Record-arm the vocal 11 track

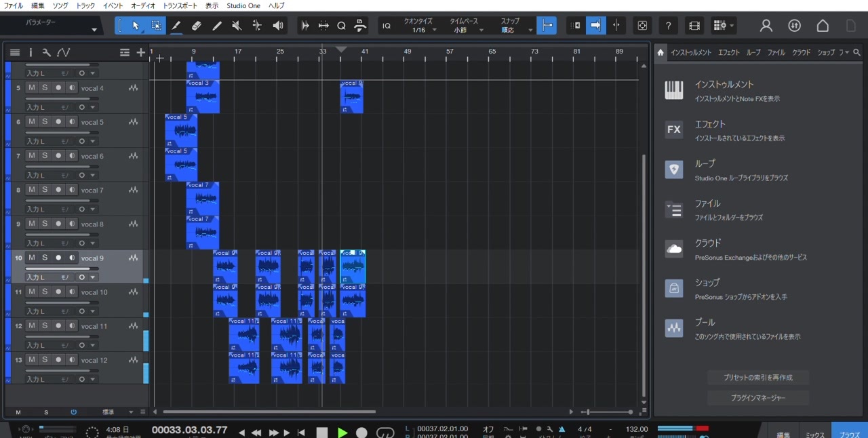tap(58, 325)
